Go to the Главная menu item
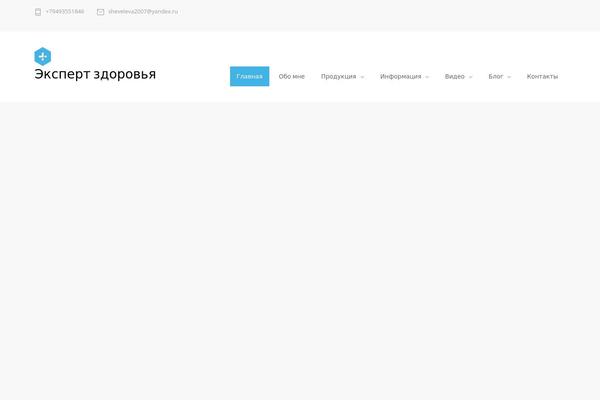The height and width of the screenshot is (400, 600). click(x=249, y=76)
